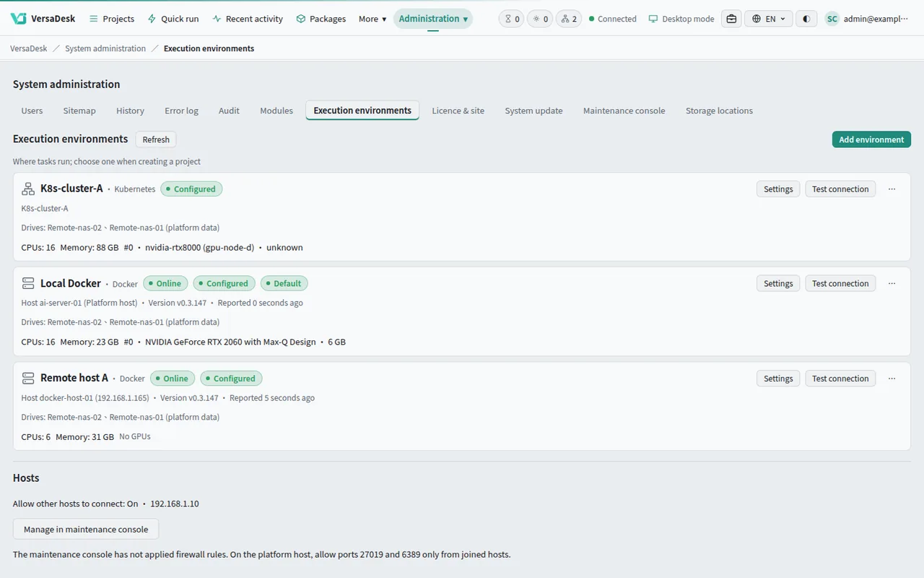Click the cluster nodes counter badge

click(569, 19)
